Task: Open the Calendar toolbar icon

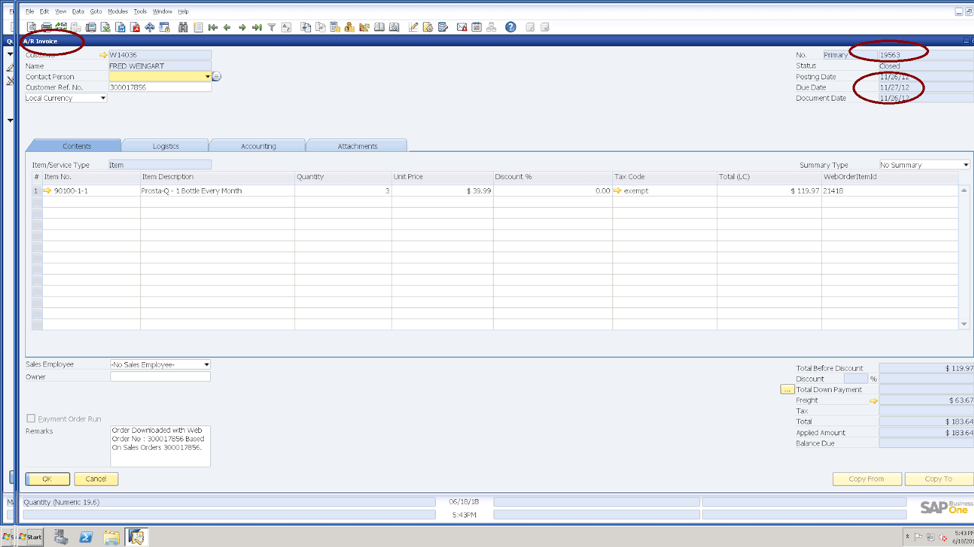Action: [x=476, y=27]
